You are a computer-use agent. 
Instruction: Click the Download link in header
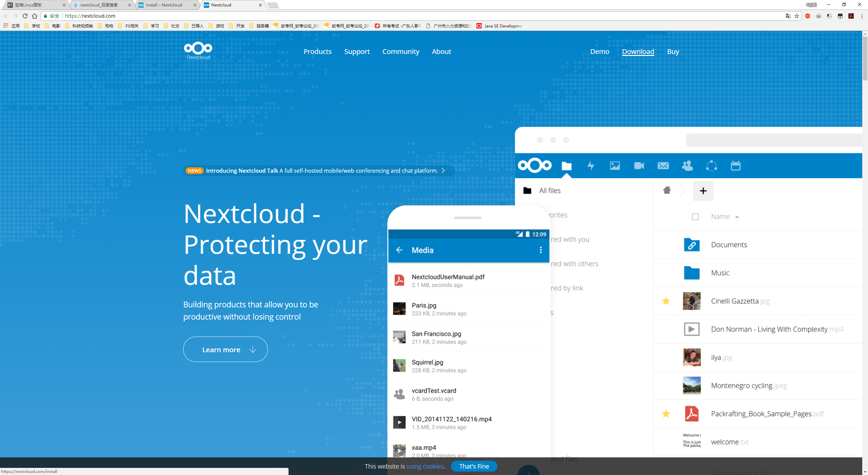click(x=638, y=52)
